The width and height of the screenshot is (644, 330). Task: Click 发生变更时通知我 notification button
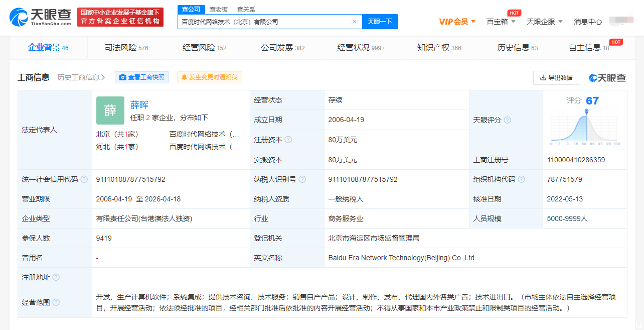(x=210, y=77)
